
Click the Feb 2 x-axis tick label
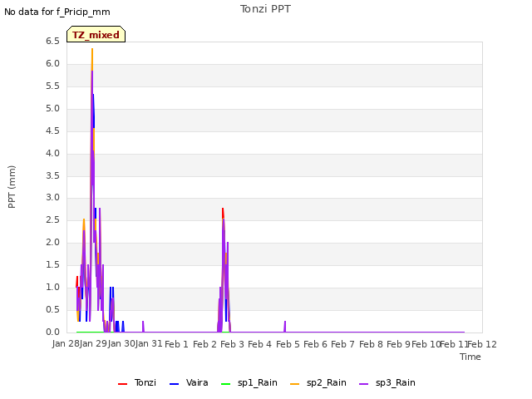click(204, 344)
